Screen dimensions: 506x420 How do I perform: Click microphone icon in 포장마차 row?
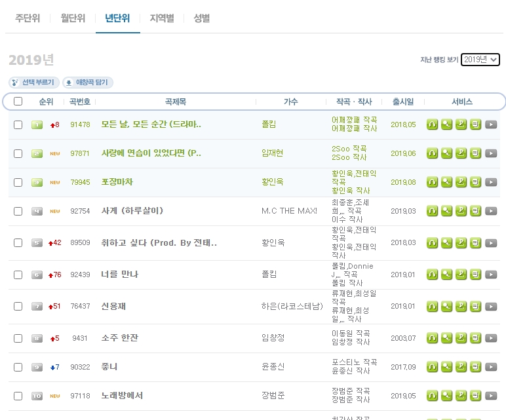(x=446, y=182)
